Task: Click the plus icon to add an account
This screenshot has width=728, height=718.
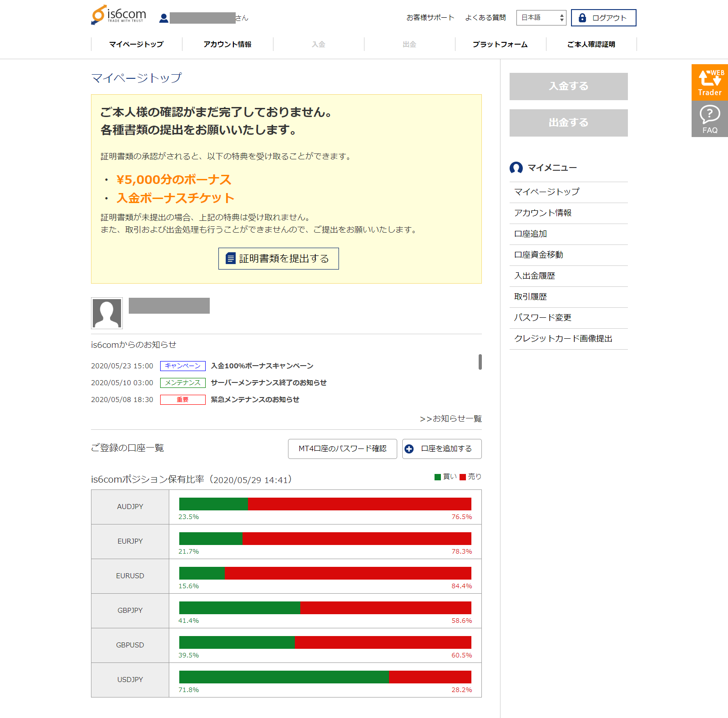Action: point(409,448)
